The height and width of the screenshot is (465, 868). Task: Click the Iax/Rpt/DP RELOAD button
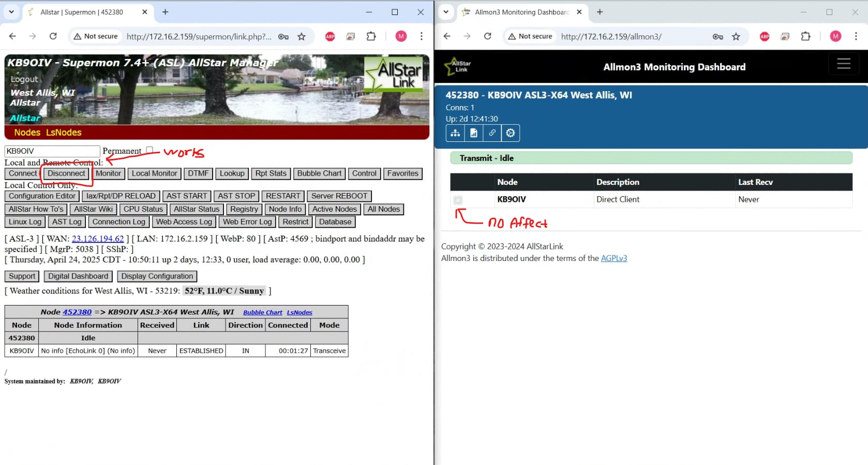121,196
